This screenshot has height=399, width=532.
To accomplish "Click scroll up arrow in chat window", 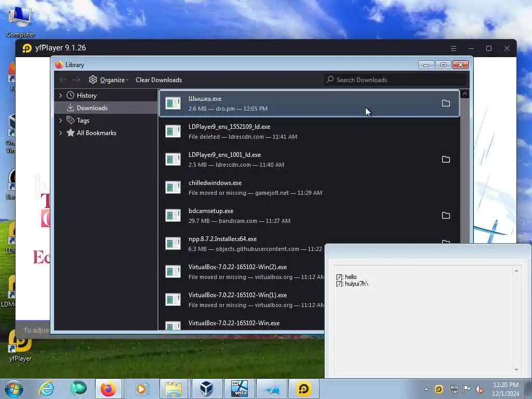I will point(516,270).
